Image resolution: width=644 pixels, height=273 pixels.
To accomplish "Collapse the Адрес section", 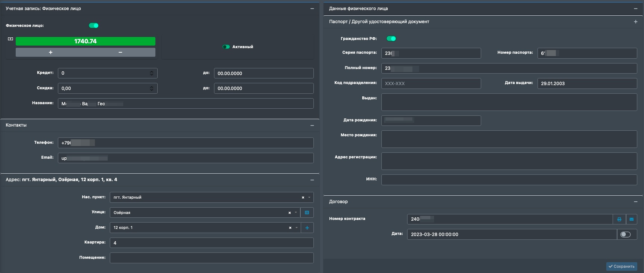I will [x=312, y=180].
